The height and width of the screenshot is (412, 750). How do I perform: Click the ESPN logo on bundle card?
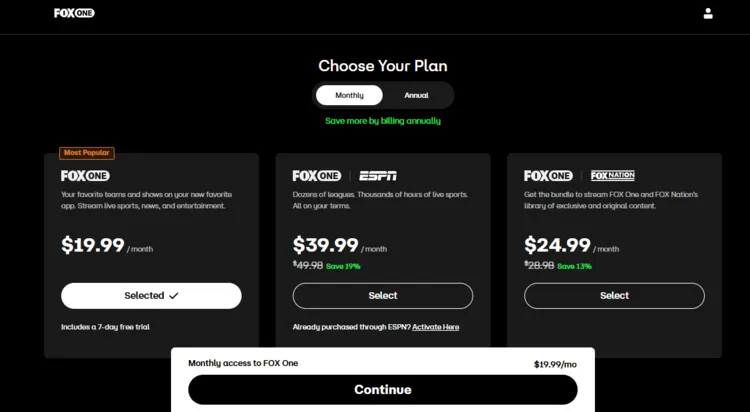pyautogui.click(x=378, y=175)
